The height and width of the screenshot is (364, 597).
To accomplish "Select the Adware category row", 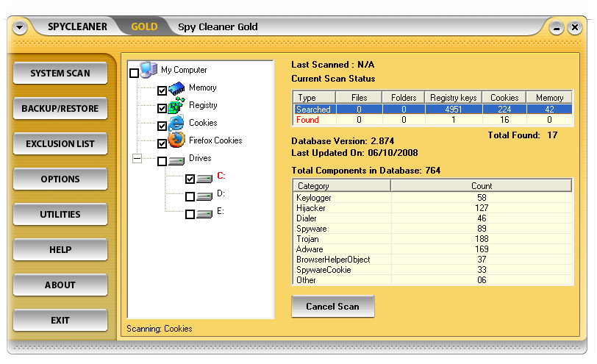I will click(433, 249).
